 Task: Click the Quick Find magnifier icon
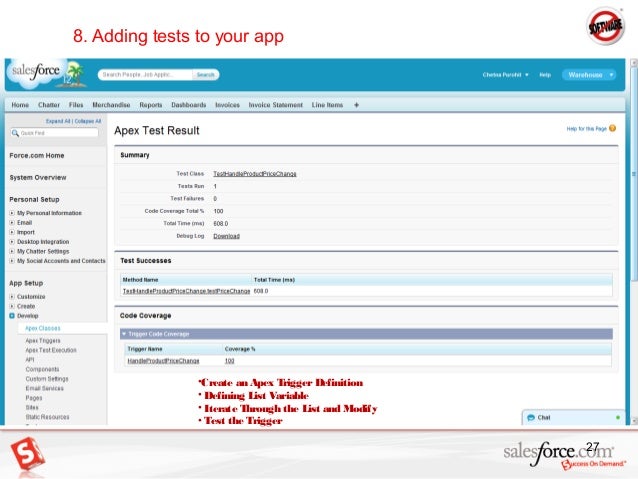[x=15, y=133]
